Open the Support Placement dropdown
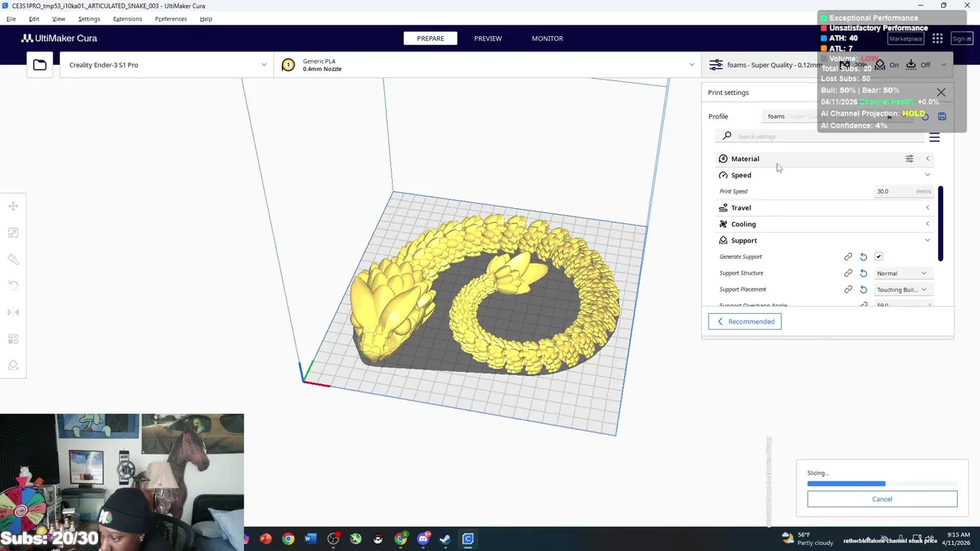This screenshot has width=980, height=551. (902, 290)
